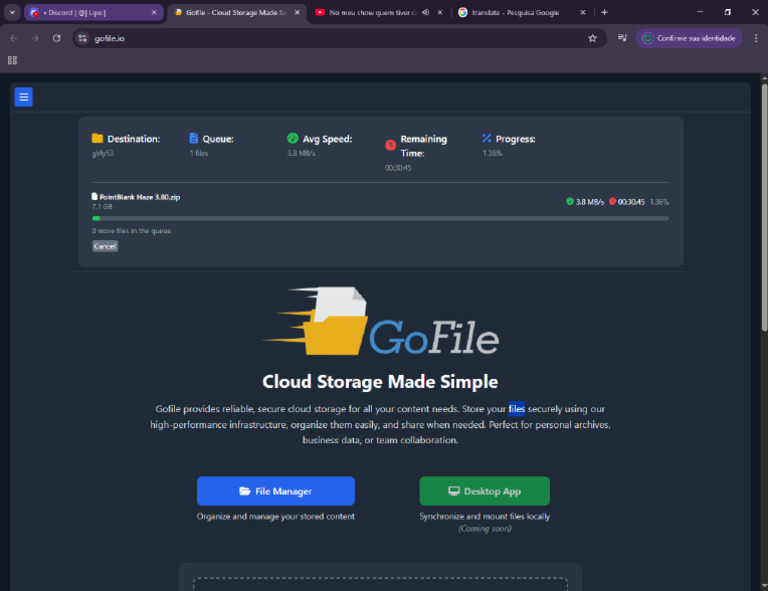Viewport: 768px width, 591px height.
Task: Click the Desktop App button
Action: tap(484, 491)
